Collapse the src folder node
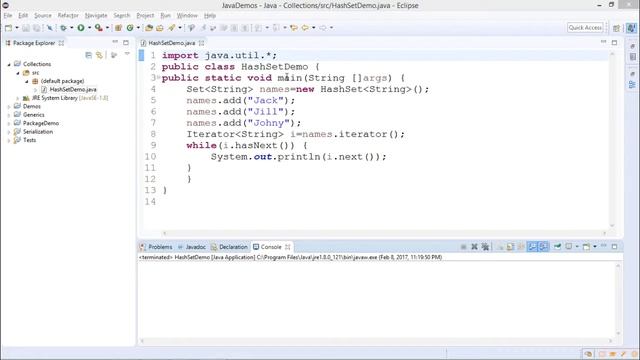Screen dimensions: 640x360 click(x=18, y=73)
